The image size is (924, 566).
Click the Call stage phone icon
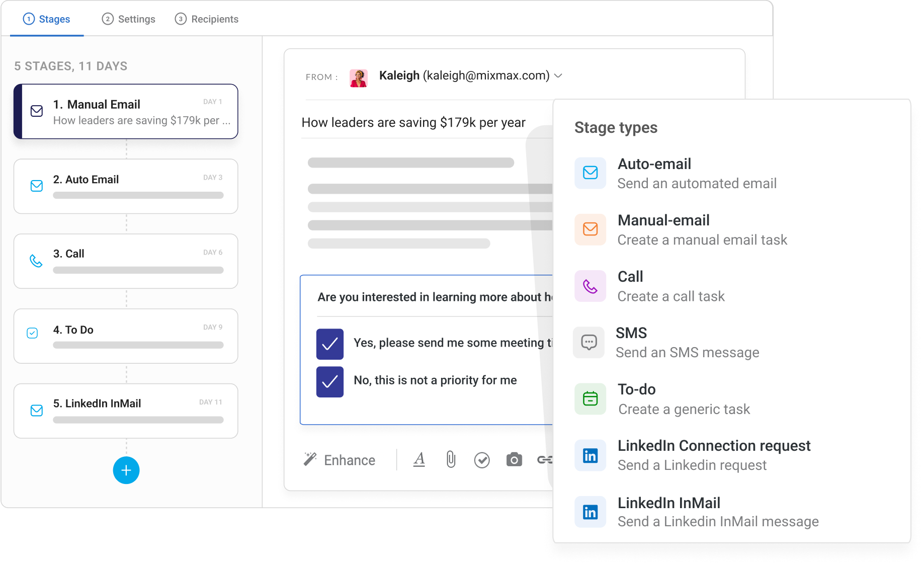pyautogui.click(x=590, y=286)
